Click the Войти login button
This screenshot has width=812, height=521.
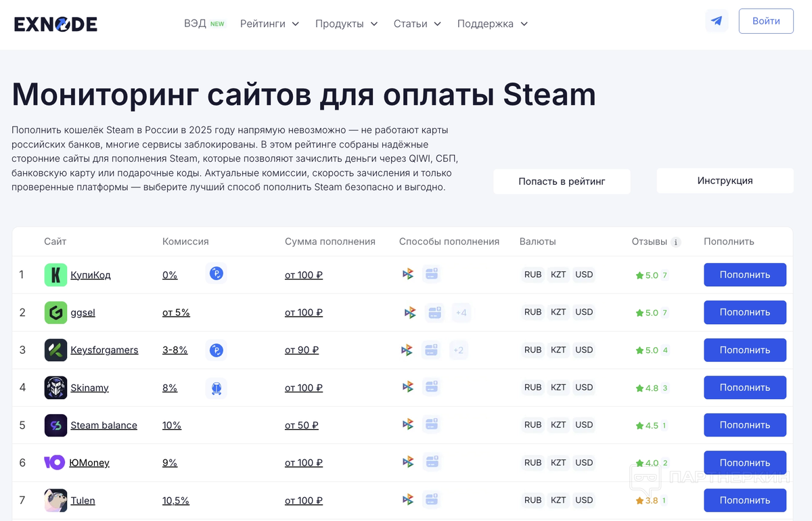(x=766, y=21)
